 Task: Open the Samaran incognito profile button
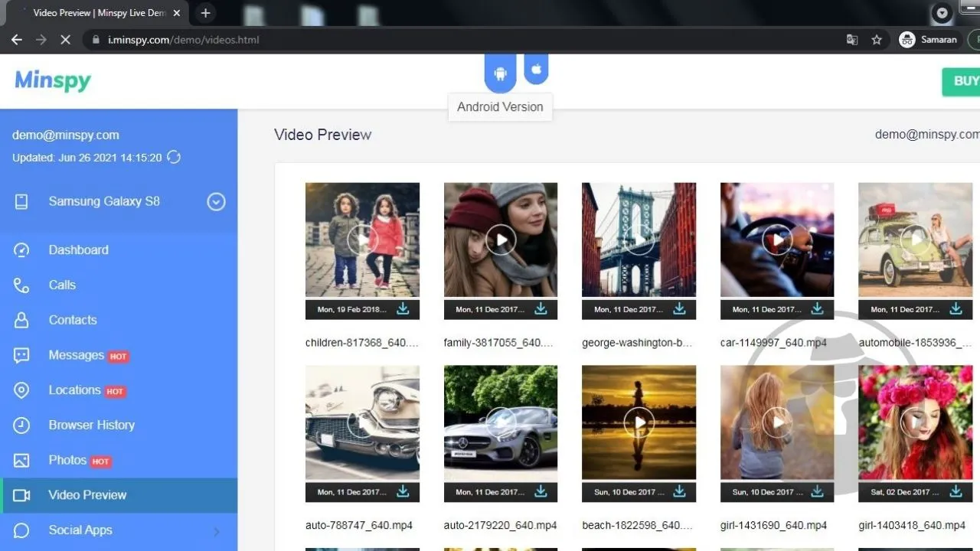[x=928, y=40]
